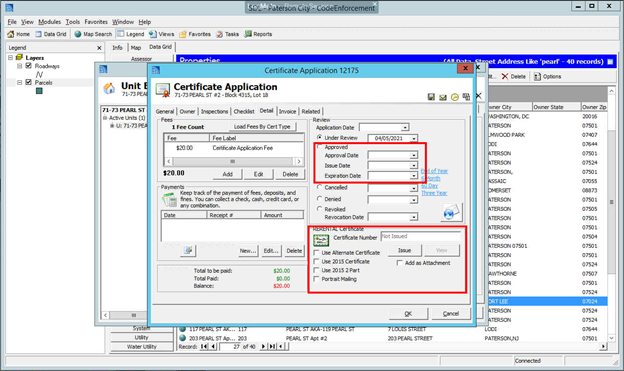
Task: Open Data Grid from the main toolbar
Action: pyautogui.click(x=51, y=34)
